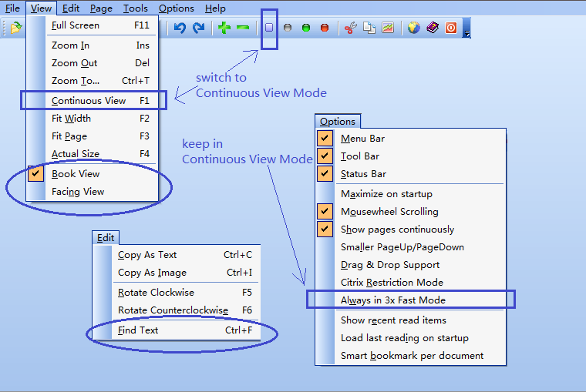Toggle Mousewheel Scrolling checkbox off
Screen dimensions: 586x392
pos(389,212)
